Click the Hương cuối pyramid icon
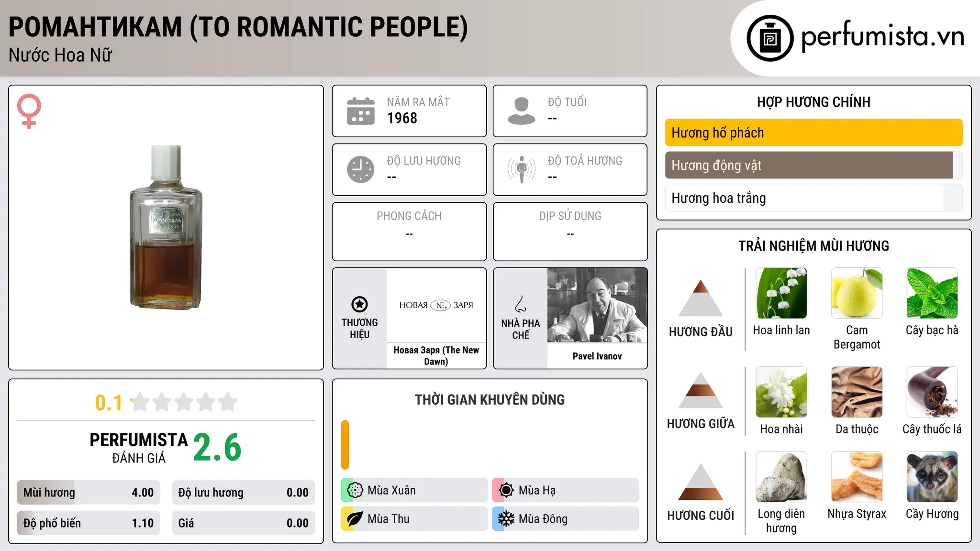The height and width of the screenshot is (551, 980). 701,482
